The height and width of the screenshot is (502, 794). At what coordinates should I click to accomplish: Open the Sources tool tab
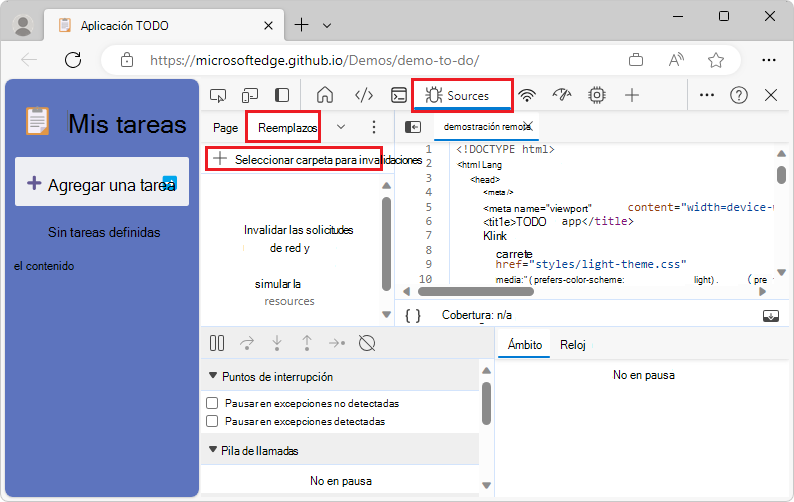462,96
